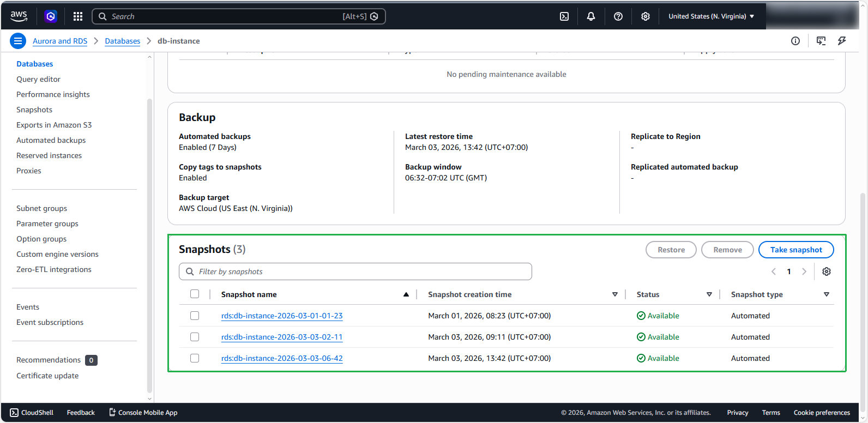Click the lightning bolt icon in breadcrumb bar
This screenshot has height=423, width=868.
tap(842, 41)
